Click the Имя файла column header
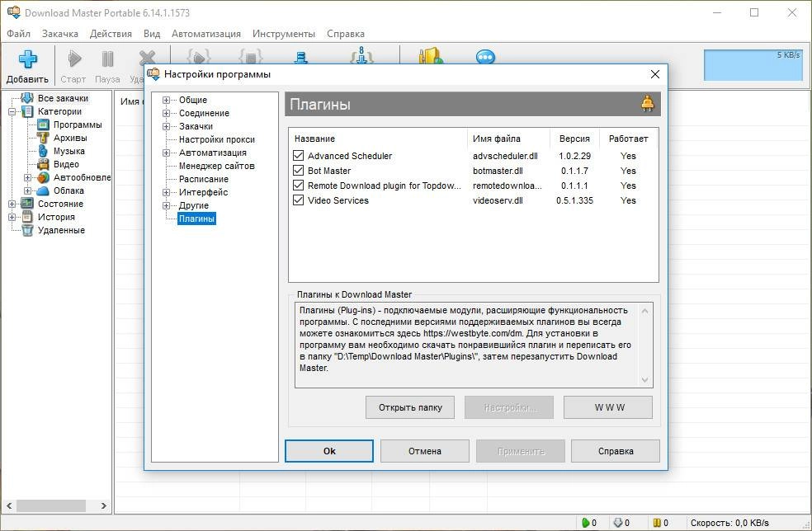 pos(508,139)
